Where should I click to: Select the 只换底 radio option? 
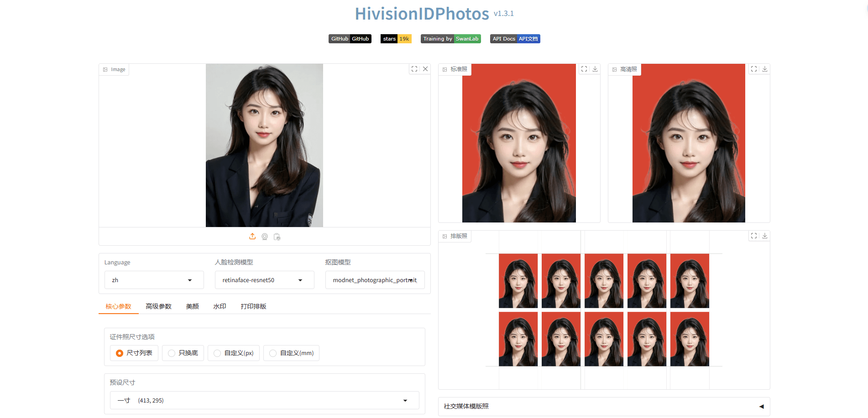click(x=183, y=353)
